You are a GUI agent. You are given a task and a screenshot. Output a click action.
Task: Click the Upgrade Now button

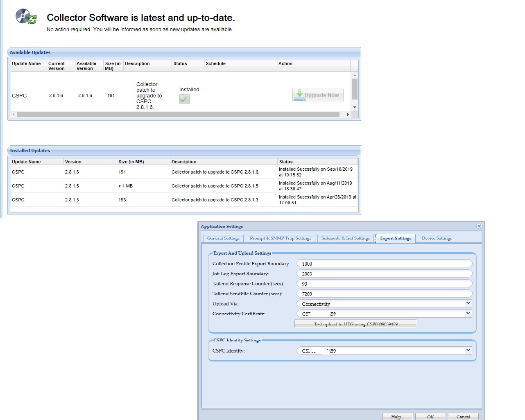pyautogui.click(x=318, y=95)
